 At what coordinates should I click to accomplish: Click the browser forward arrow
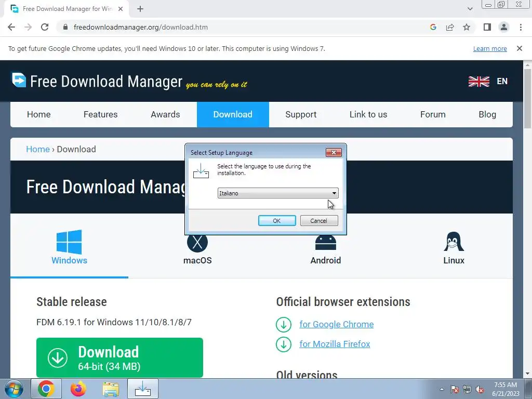[28, 27]
